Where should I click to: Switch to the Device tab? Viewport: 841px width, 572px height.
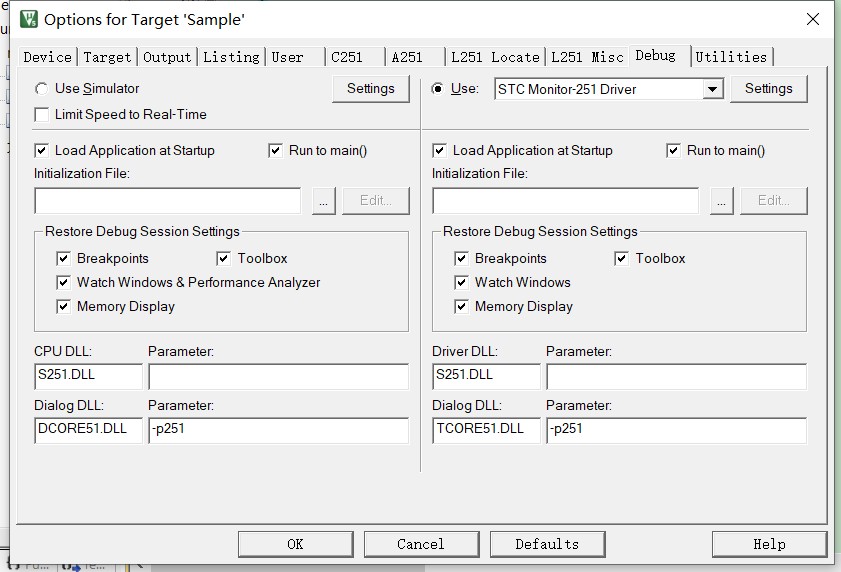pyautogui.click(x=47, y=57)
